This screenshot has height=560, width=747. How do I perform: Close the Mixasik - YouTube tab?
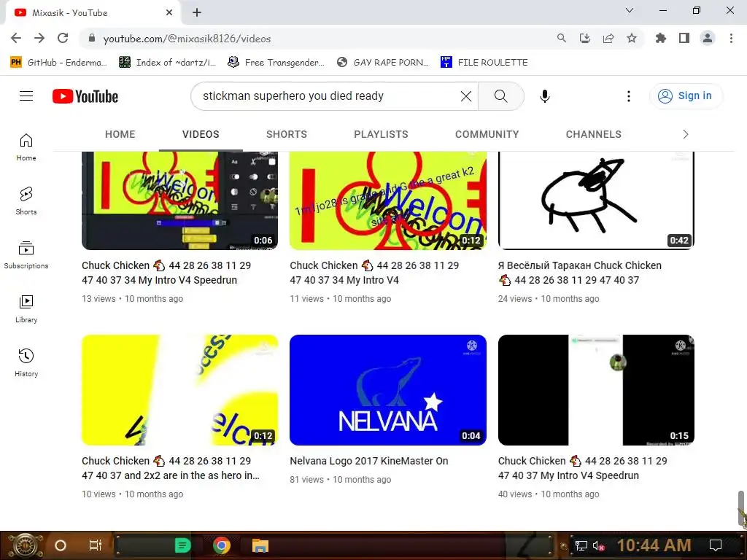pyautogui.click(x=169, y=12)
